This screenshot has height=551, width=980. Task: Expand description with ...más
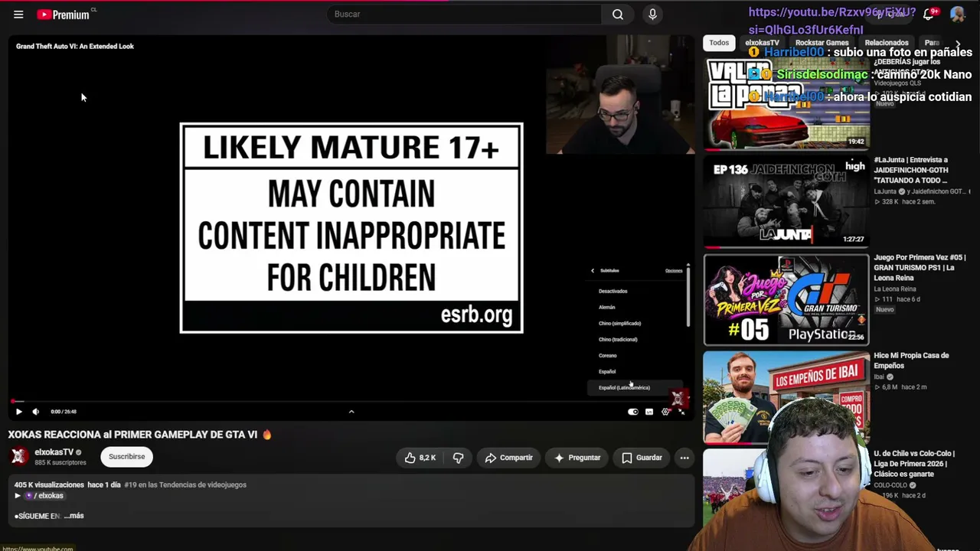point(74,516)
